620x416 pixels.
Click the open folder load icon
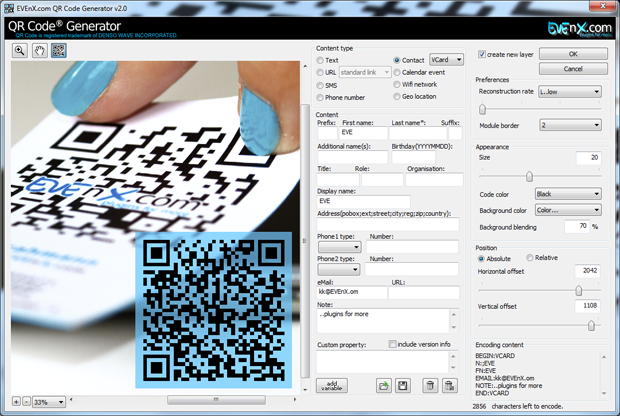(384, 386)
